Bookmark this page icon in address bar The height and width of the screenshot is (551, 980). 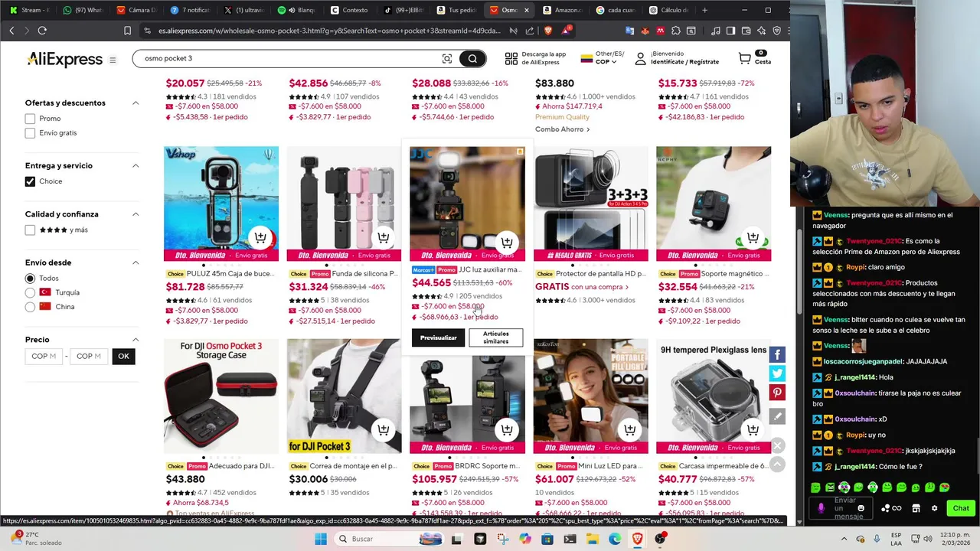[127, 31]
